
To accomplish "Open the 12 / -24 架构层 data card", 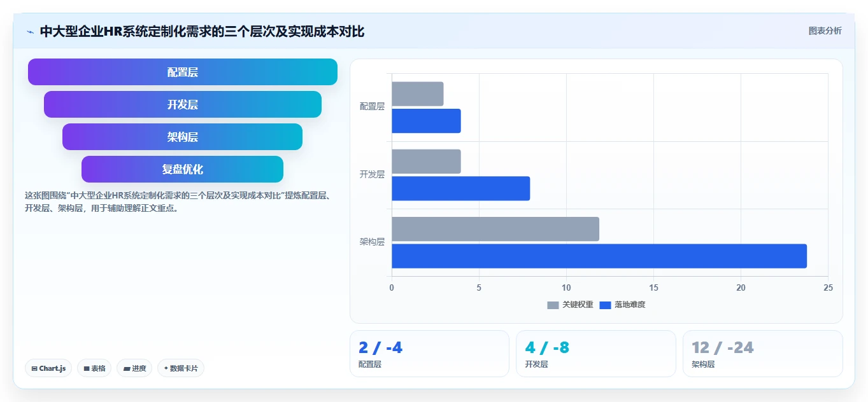I will coord(763,354).
